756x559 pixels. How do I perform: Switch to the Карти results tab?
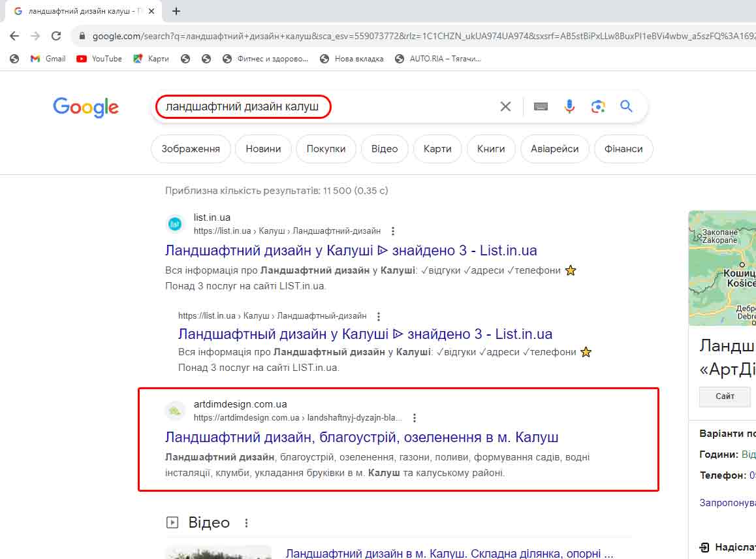point(437,149)
